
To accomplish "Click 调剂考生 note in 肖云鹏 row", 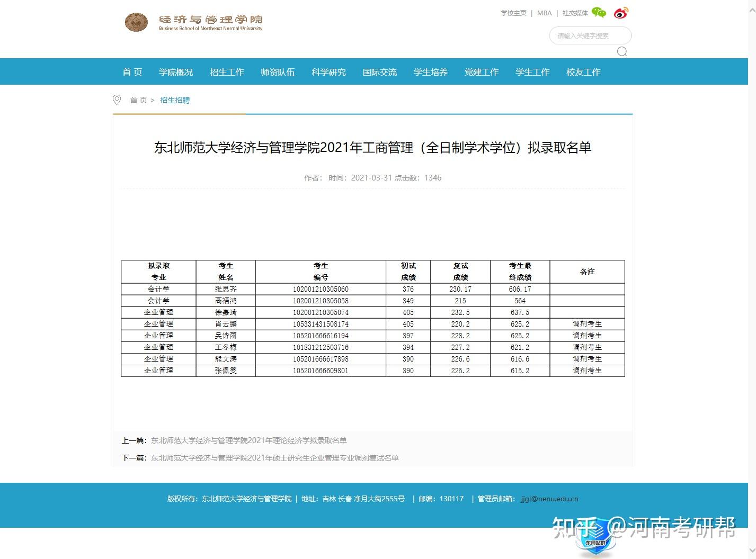I will [x=587, y=324].
